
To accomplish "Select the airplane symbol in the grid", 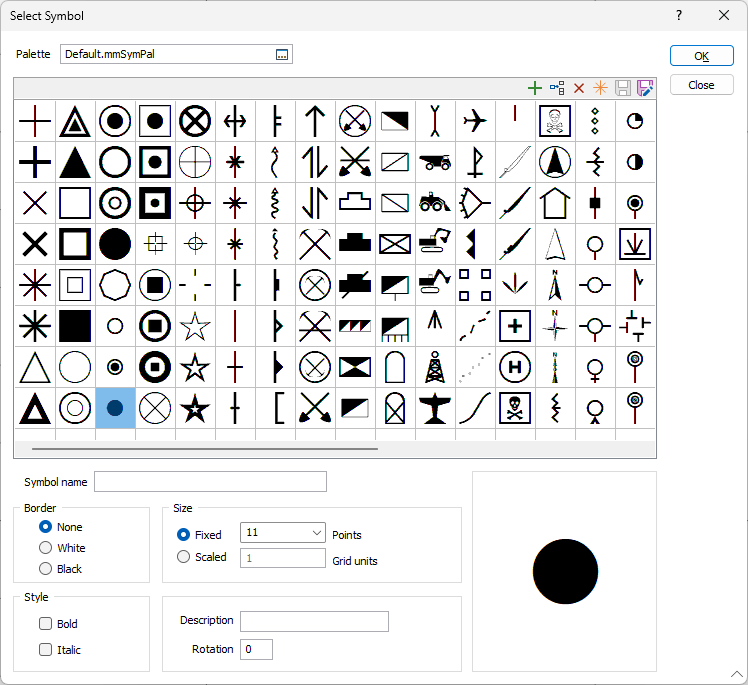I will click(x=475, y=121).
